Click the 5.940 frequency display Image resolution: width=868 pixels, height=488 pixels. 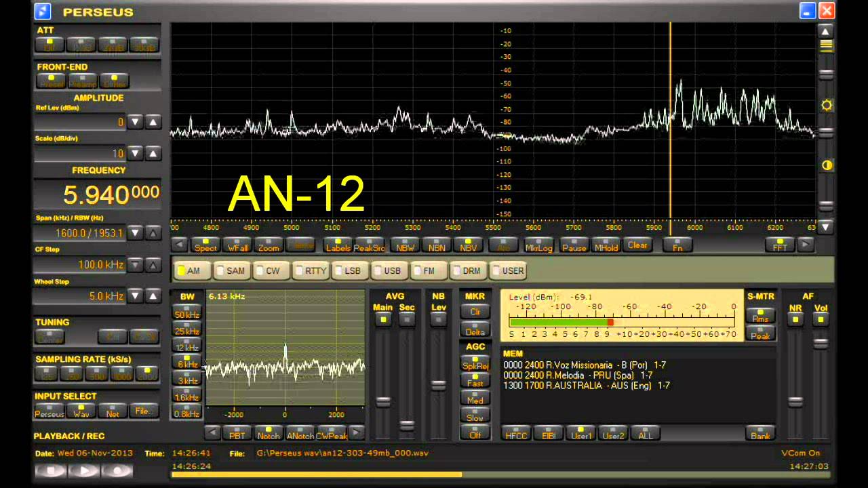click(x=97, y=195)
